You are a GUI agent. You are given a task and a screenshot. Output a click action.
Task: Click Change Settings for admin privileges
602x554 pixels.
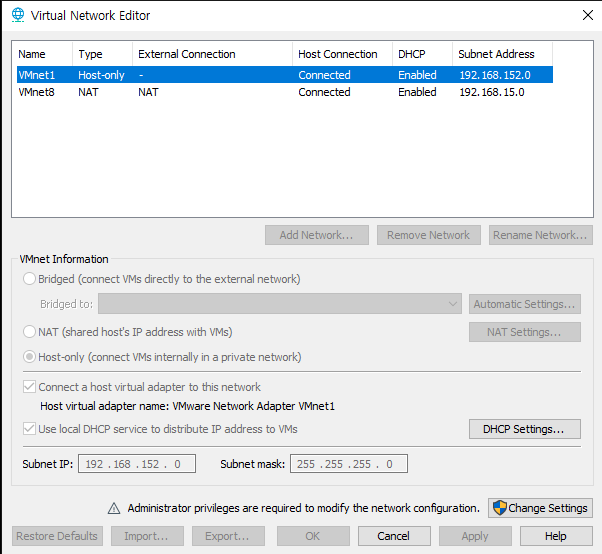[540, 508]
